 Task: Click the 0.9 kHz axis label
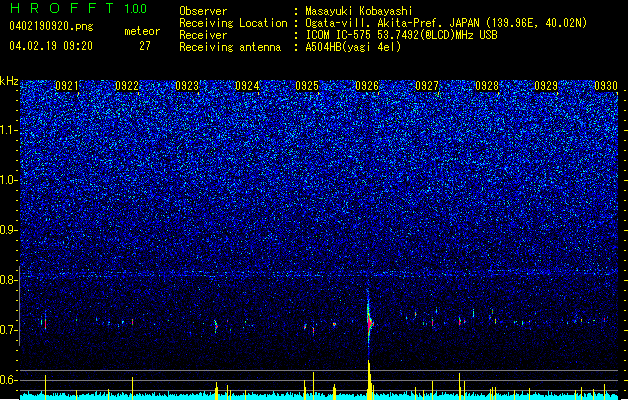tap(9, 230)
